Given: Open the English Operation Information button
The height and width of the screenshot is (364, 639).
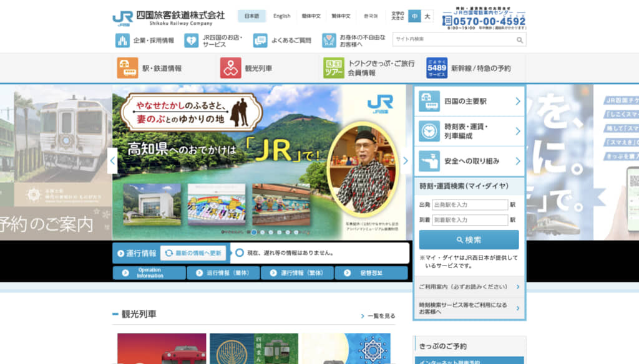Looking at the screenshot, I should coord(149,273).
